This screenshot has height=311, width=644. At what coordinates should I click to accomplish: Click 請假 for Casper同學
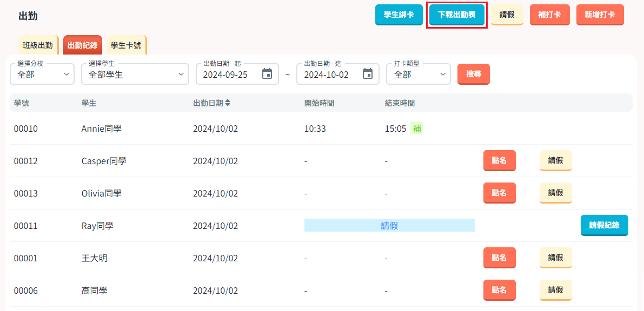[x=556, y=161]
